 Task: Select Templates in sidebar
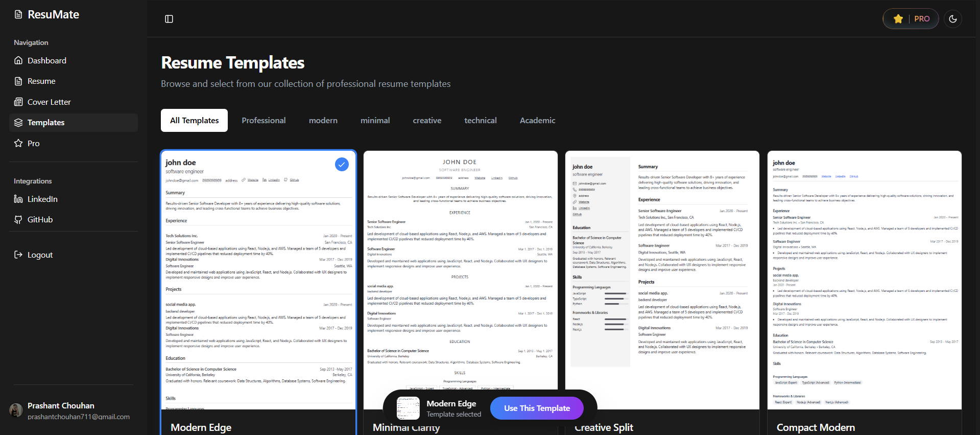[x=74, y=123]
